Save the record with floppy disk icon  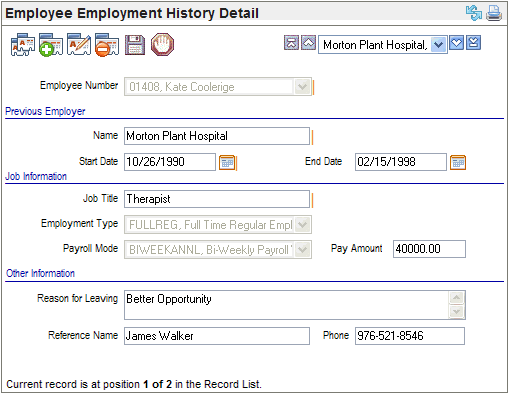pyautogui.click(x=135, y=45)
